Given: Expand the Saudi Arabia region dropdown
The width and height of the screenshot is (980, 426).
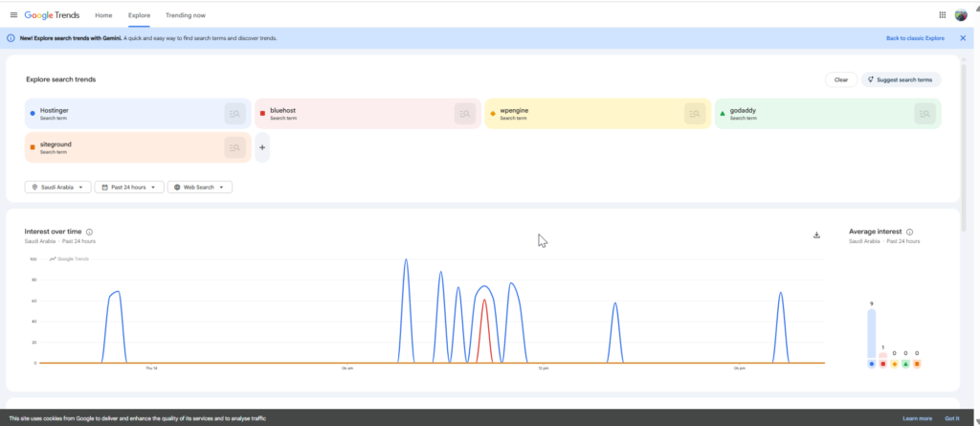Looking at the screenshot, I should coord(58,187).
